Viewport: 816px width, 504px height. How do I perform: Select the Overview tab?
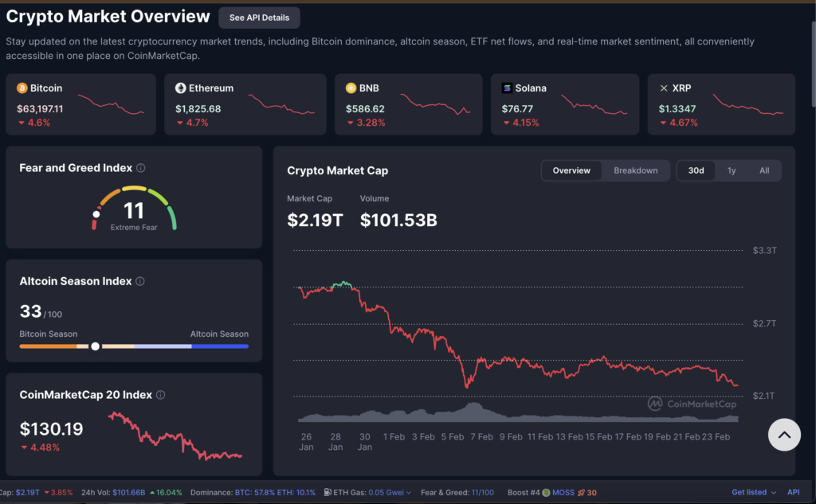pyautogui.click(x=571, y=170)
